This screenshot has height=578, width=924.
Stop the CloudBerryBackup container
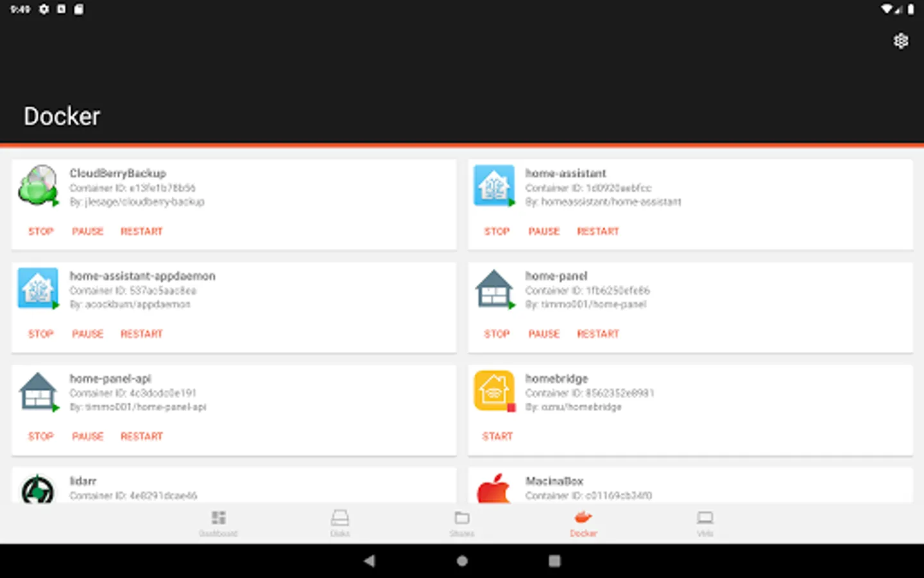click(x=41, y=231)
